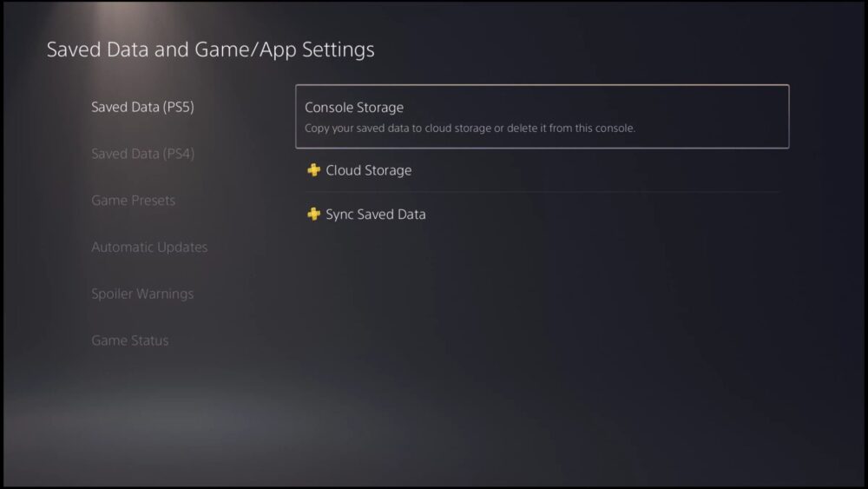Switch to Saved Data (PS4) category

point(142,154)
